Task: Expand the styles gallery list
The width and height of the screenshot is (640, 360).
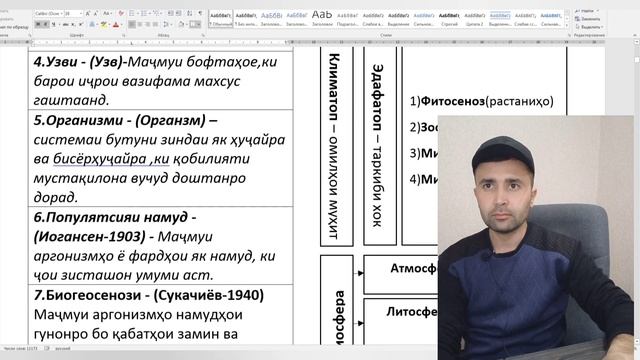Action: point(567,25)
